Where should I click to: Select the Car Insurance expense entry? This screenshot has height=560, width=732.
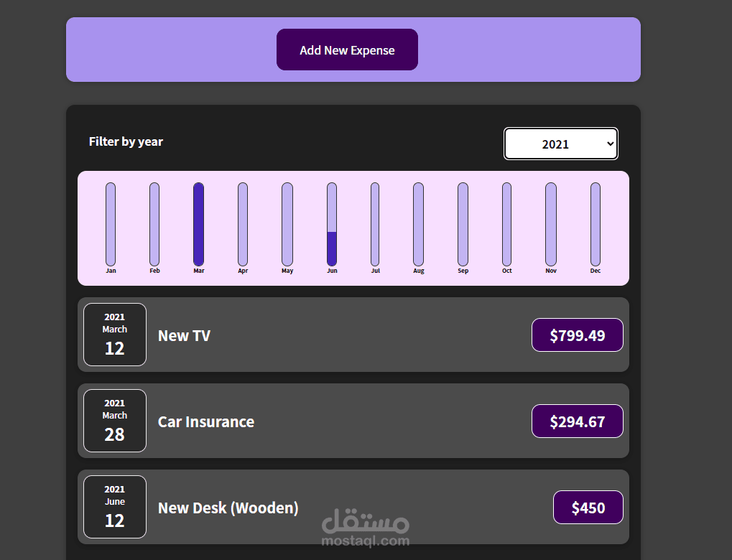click(x=353, y=421)
